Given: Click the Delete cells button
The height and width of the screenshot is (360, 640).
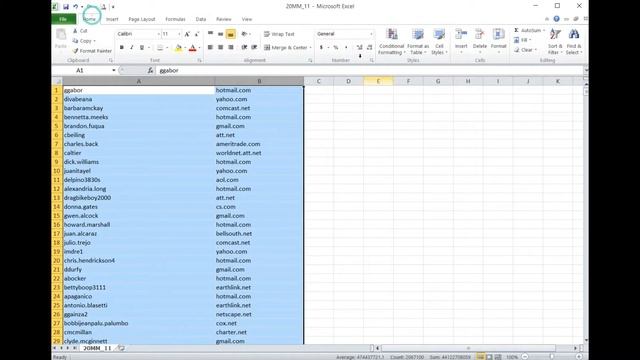Looking at the screenshot, I should click(480, 42).
